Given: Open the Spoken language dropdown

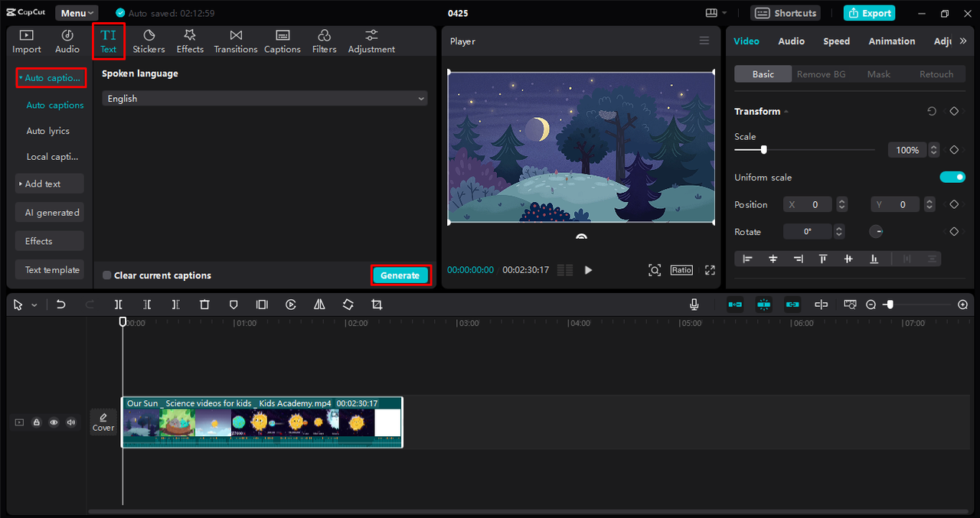Looking at the screenshot, I should (x=264, y=99).
